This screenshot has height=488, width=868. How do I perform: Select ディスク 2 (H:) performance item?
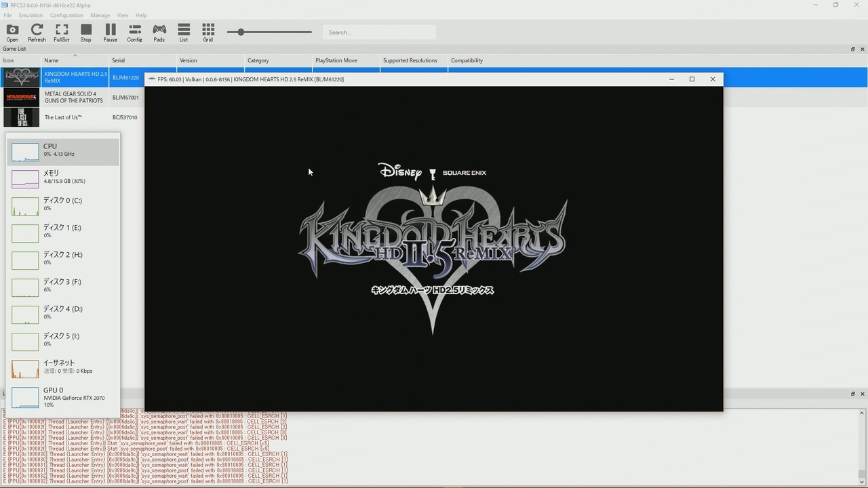pyautogui.click(x=63, y=260)
